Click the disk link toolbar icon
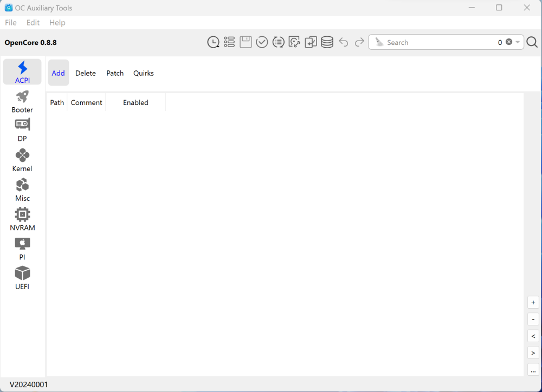The height and width of the screenshot is (392, 542). point(294,42)
